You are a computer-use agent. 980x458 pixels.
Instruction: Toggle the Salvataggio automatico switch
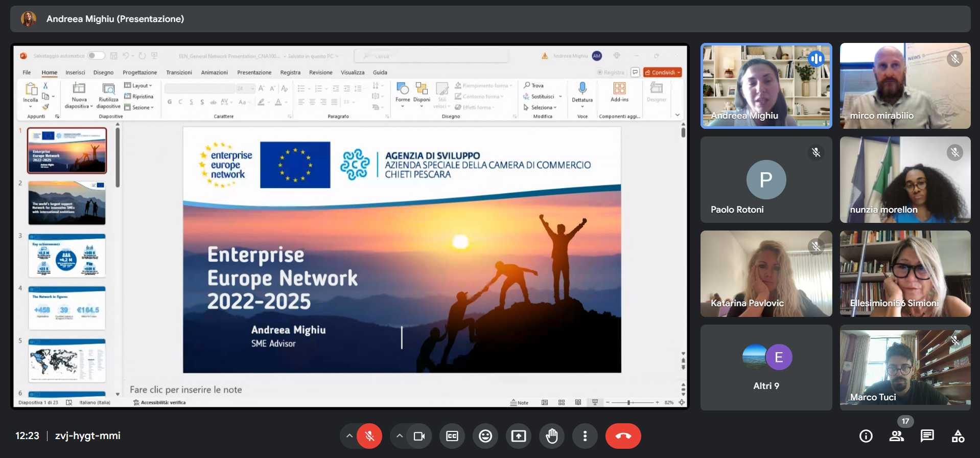pos(96,56)
